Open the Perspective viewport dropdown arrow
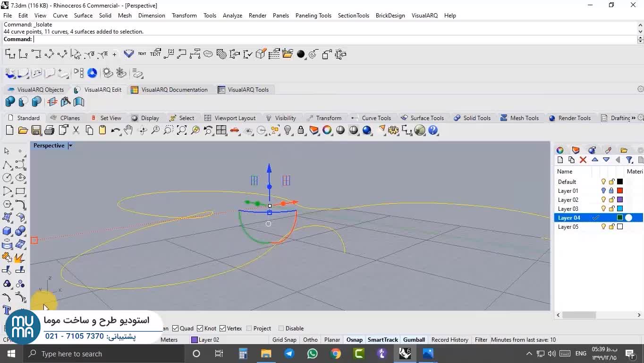The width and height of the screenshot is (644, 363). pyautogui.click(x=70, y=146)
